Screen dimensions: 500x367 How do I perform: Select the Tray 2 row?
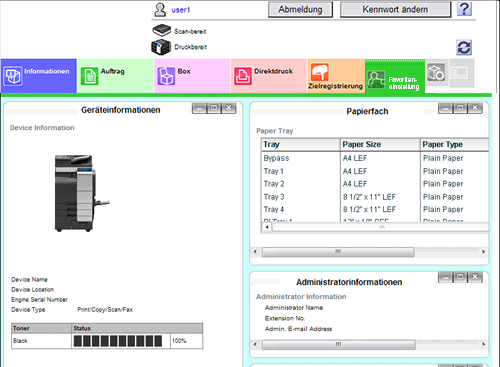click(375, 184)
